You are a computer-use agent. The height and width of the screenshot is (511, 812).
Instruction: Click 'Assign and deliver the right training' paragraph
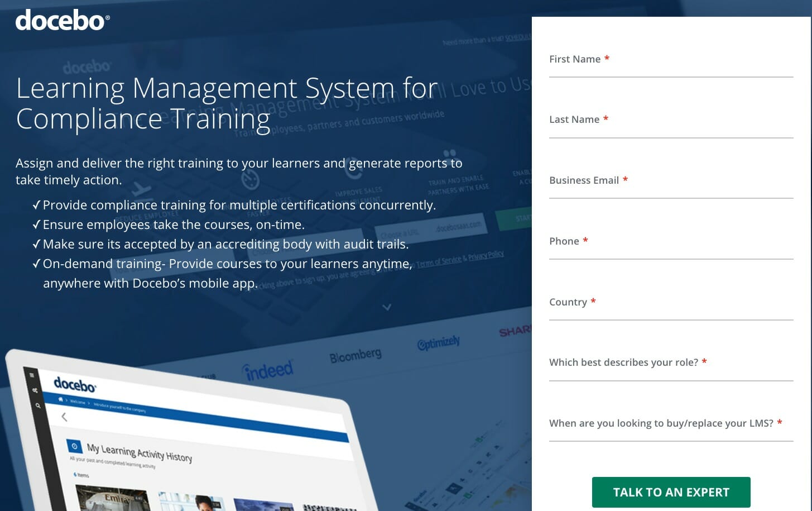(239, 171)
